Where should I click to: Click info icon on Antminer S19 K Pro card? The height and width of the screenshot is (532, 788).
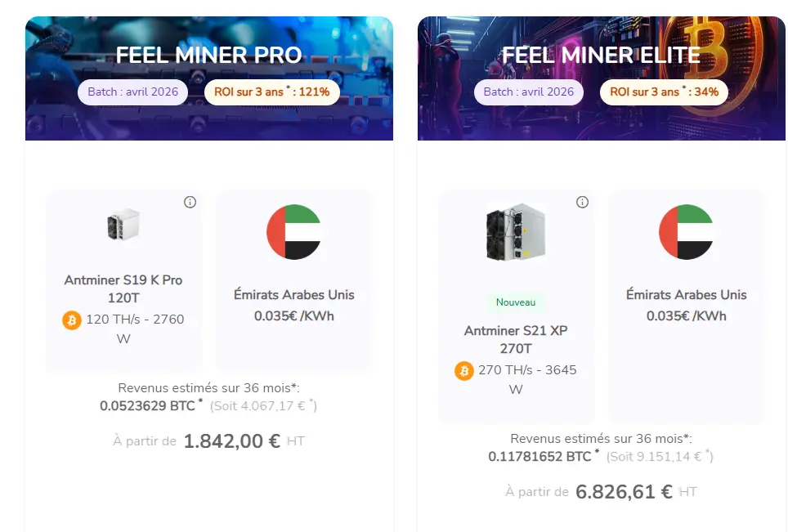pos(190,202)
